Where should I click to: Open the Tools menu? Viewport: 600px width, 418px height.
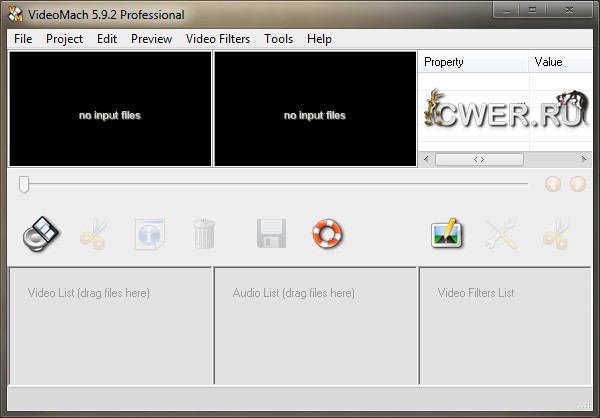click(x=279, y=39)
